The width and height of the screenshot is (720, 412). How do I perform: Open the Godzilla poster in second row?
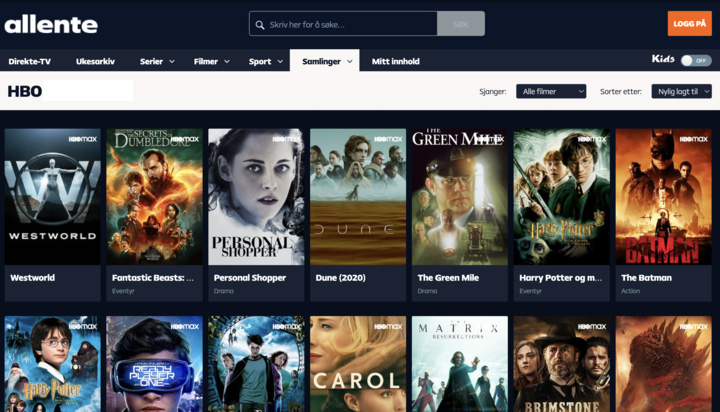tap(664, 364)
